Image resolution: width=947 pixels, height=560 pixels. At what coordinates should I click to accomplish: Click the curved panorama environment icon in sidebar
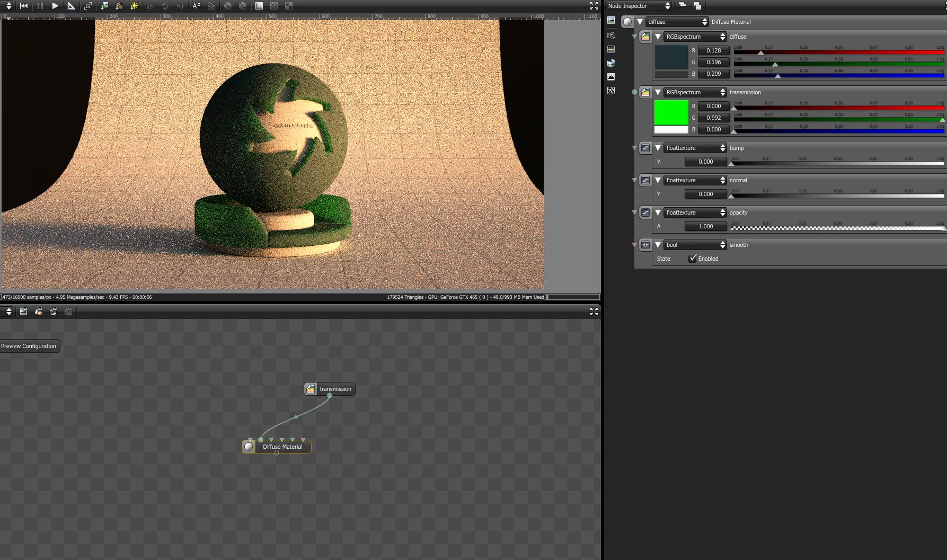click(x=611, y=63)
